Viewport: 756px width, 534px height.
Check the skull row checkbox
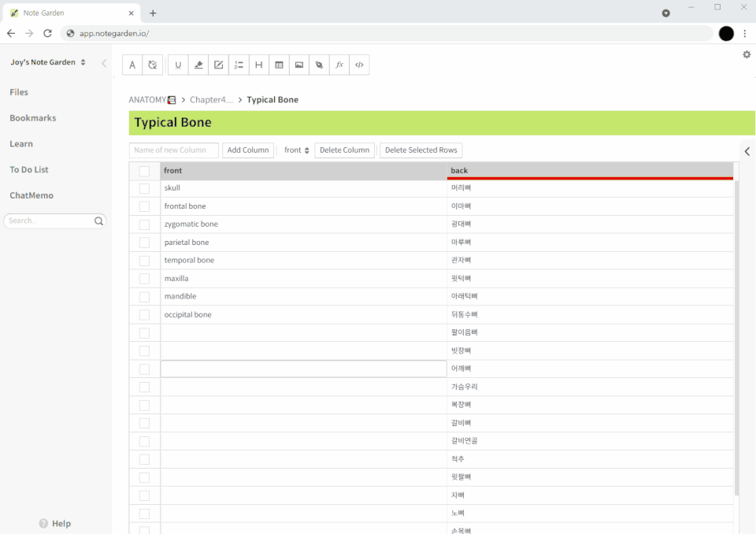coord(144,188)
